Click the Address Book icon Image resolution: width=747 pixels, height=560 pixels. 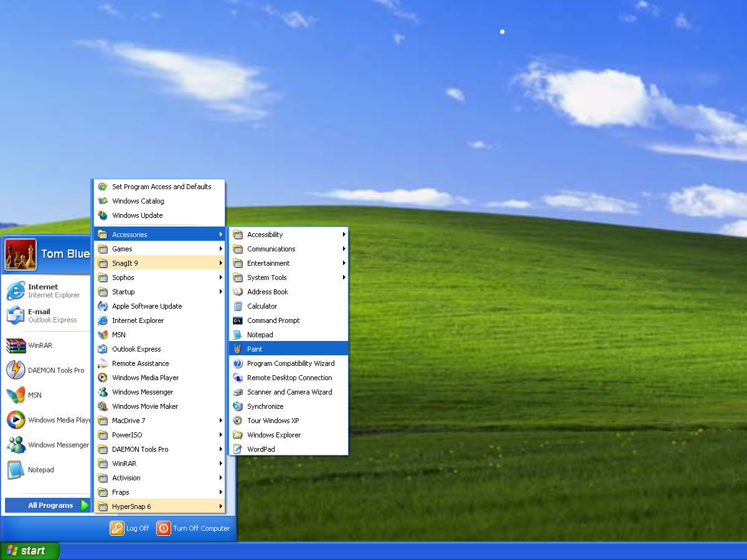pyautogui.click(x=237, y=292)
